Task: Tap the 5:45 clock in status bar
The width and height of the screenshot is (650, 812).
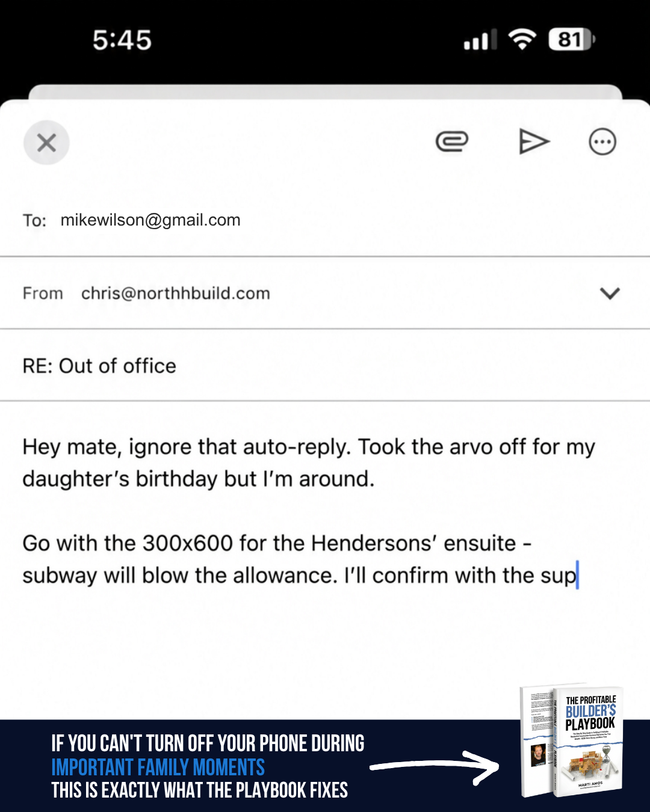Action: (x=122, y=40)
